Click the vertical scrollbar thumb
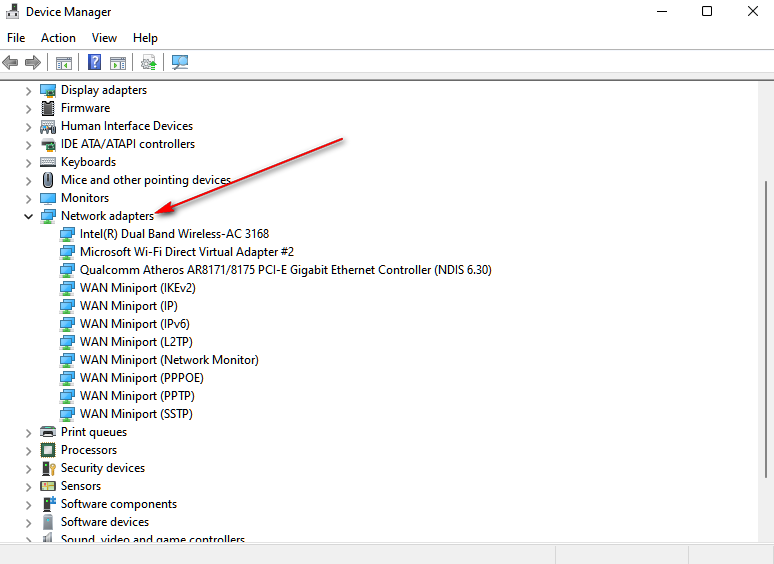 point(766,329)
